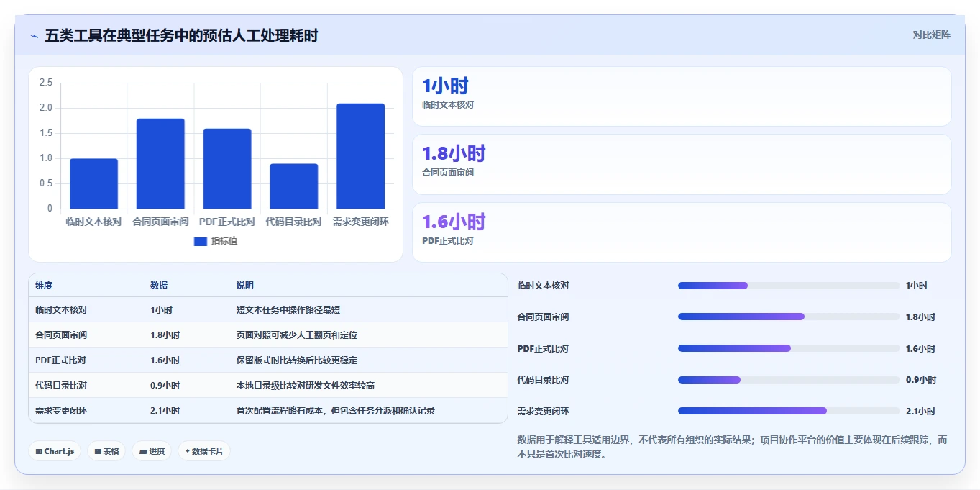Click the table's 1.8小时 data cell
This screenshot has height=490, width=980.
click(x=186, y=335)
